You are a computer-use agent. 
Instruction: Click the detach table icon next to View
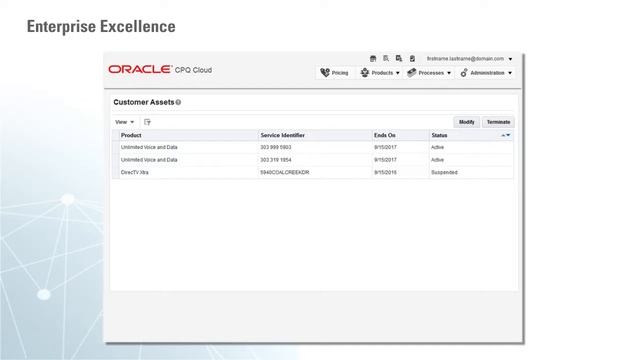tap(147, 122)
